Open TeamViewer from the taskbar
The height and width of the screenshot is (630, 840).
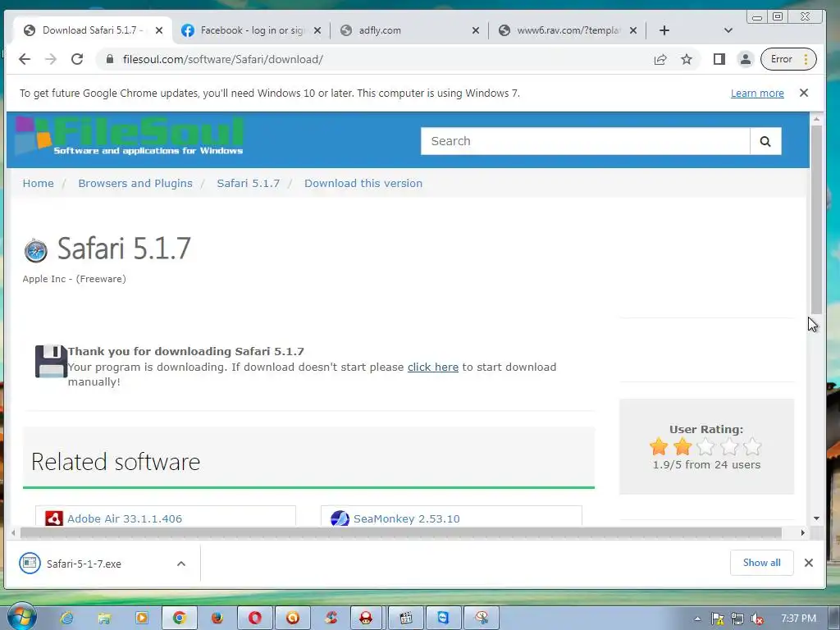pos(444,619)
